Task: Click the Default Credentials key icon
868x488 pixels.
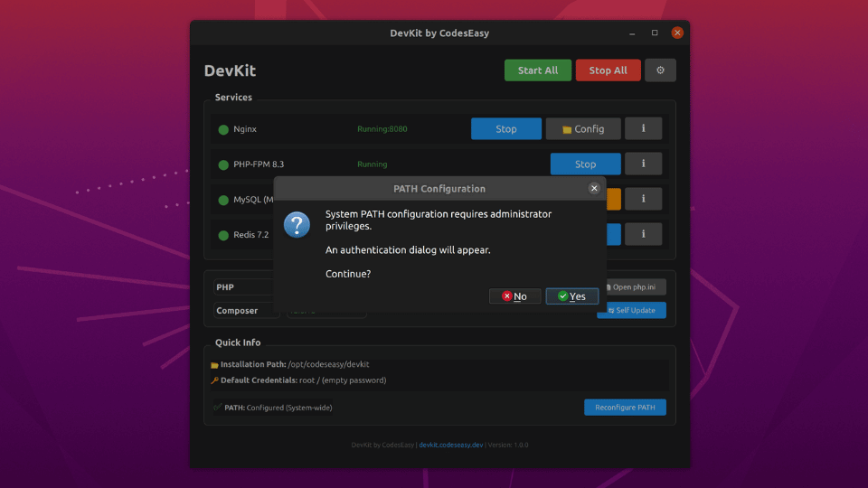Action: pos(214,380)
